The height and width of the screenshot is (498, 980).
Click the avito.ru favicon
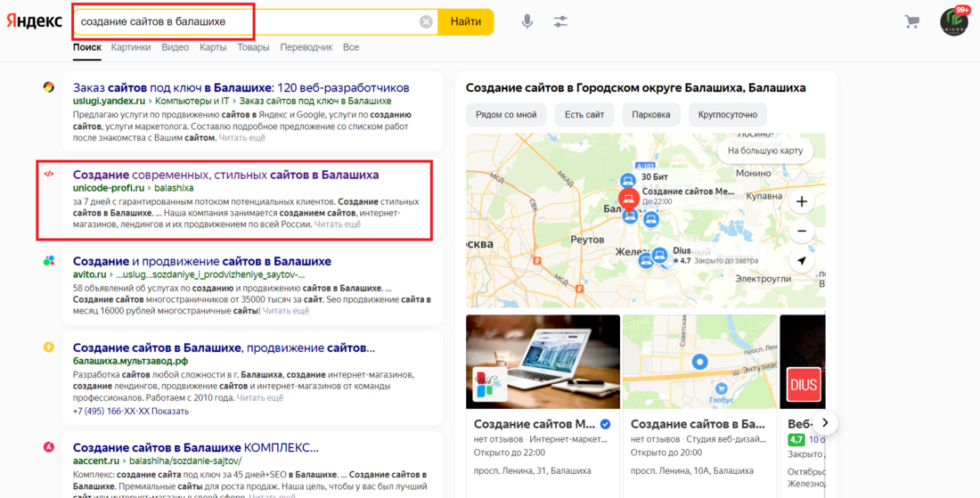click(x=49, y=260)
